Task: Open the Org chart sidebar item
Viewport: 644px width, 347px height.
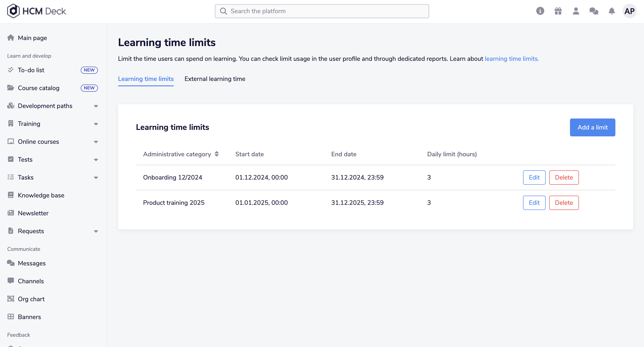Action: (31, 299)
